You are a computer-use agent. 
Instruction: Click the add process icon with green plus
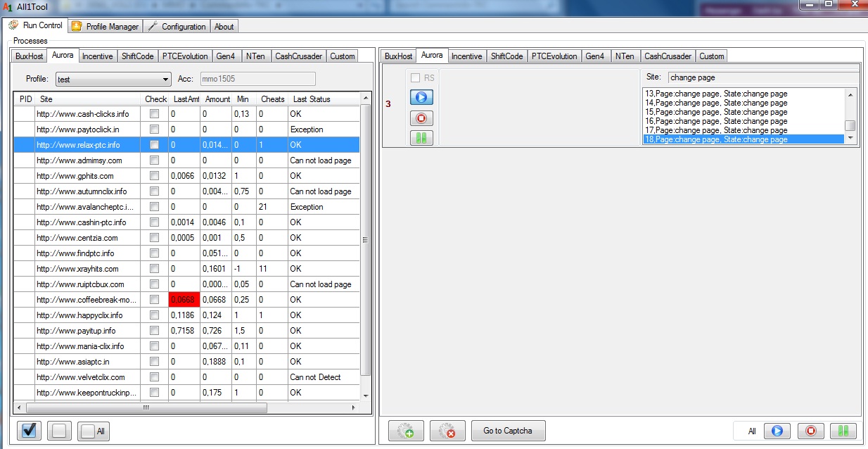405,431
